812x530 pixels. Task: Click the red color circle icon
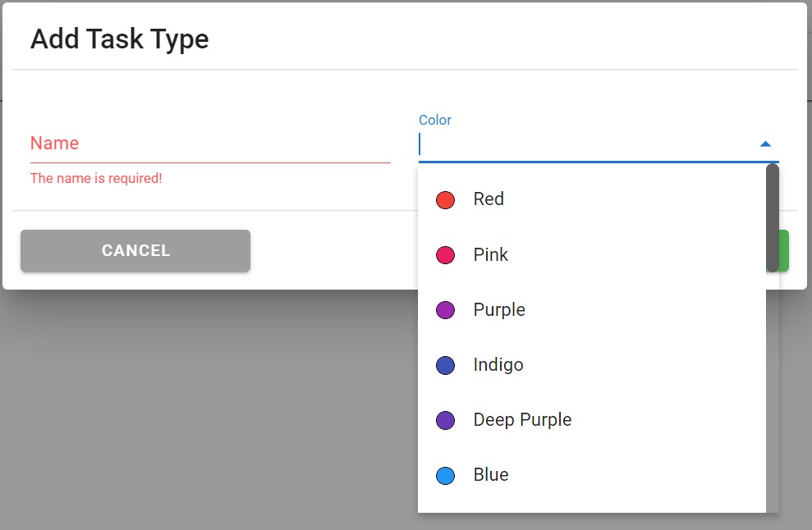point(445,200)
